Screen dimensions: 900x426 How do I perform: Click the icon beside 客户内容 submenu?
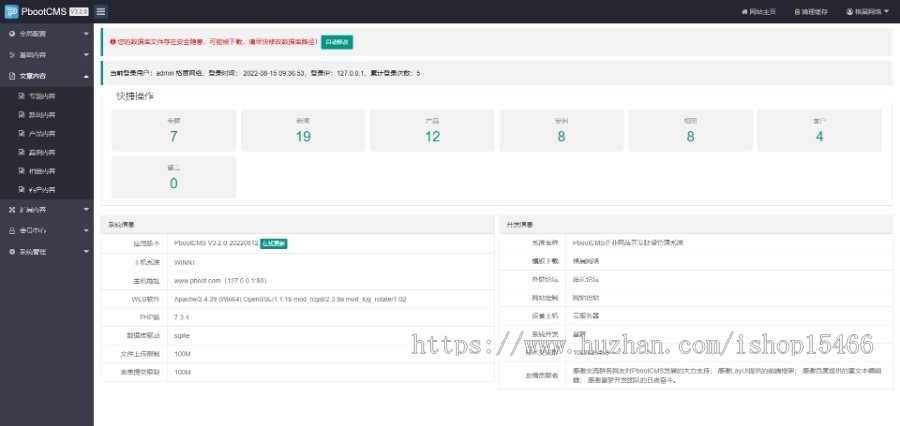click(x=22, y=189)
